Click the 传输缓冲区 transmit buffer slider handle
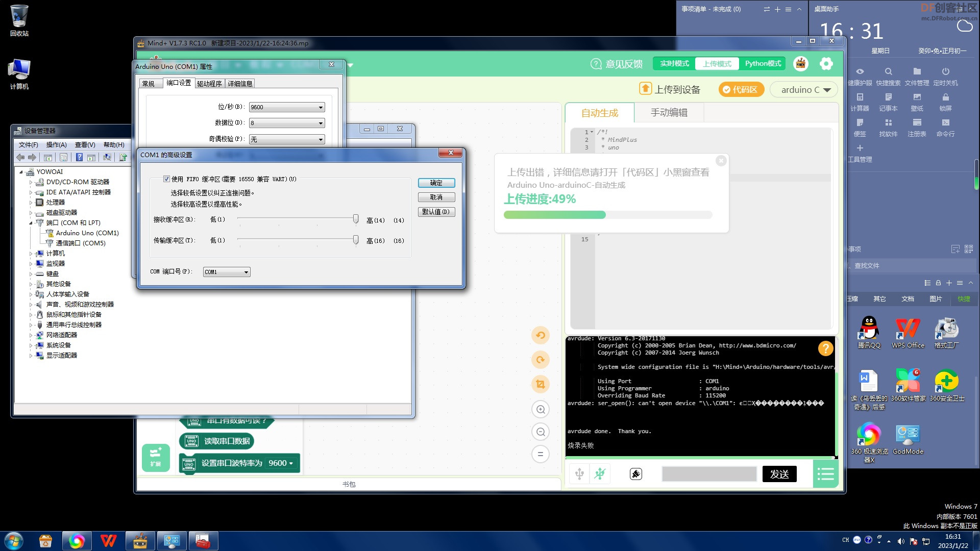 pyautogui.click(x=356, y=240)
